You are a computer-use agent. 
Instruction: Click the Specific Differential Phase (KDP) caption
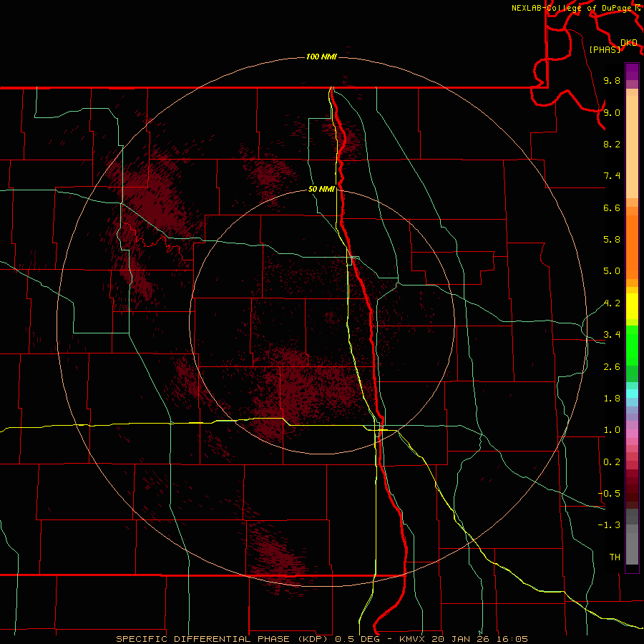pyautogui.click(x=224, y=639)
